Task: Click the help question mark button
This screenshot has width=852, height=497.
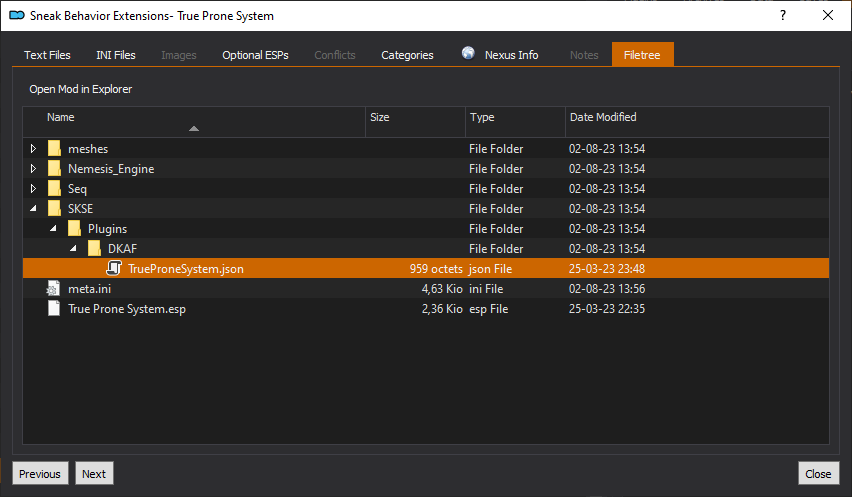Action: [x=782, y=15]
